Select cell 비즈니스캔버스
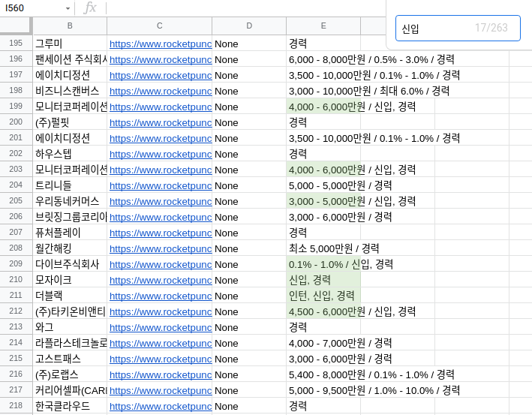 point(70,91)
